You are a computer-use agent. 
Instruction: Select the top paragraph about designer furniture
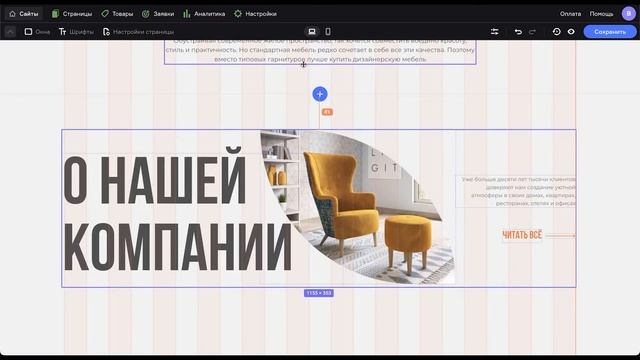(x=320, y=51)
